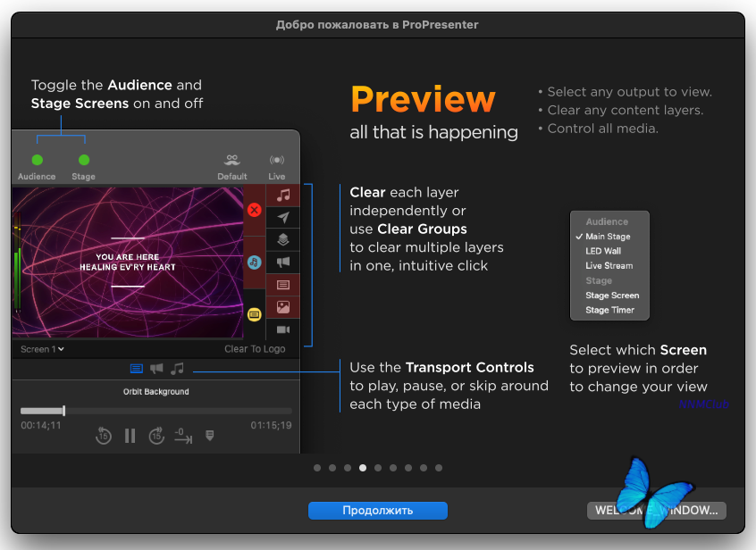The width and height of the screenshot is (756, 550).
Task: Click the yellow slide clear group icon
Action: tap(254, 315)
